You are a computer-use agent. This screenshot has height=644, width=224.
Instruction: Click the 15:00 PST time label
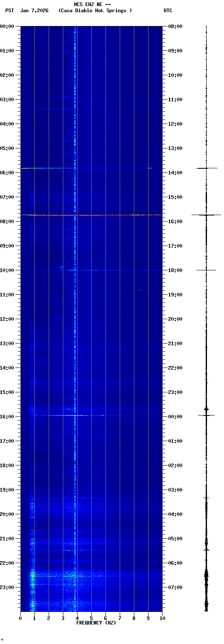(x=7, y=392)
